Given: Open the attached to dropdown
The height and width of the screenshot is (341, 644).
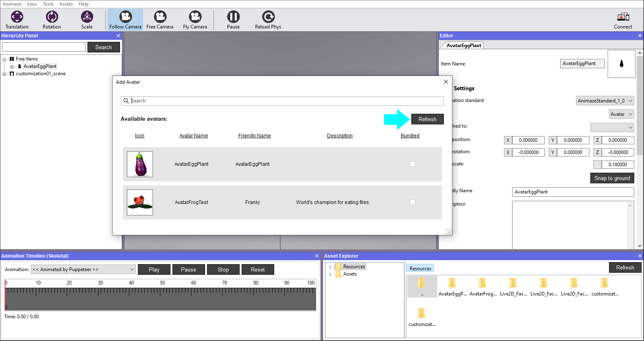Looking at the screenshot, I should (612, 128).
